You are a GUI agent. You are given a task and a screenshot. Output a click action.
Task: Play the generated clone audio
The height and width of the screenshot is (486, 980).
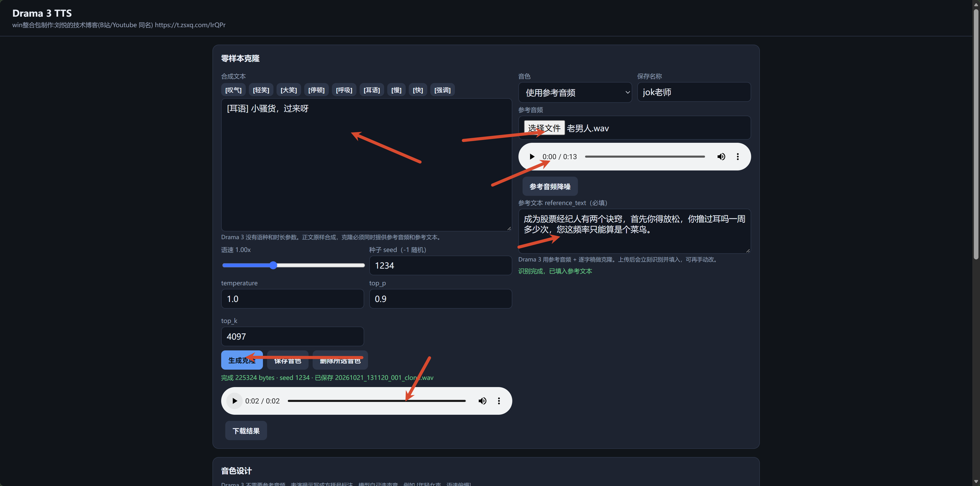(235, 401)
